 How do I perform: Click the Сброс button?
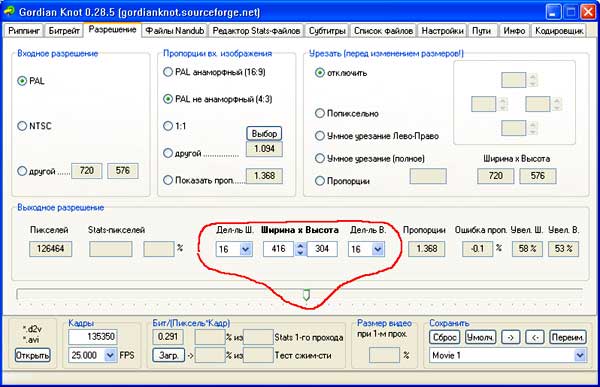(x=444, y=337)
